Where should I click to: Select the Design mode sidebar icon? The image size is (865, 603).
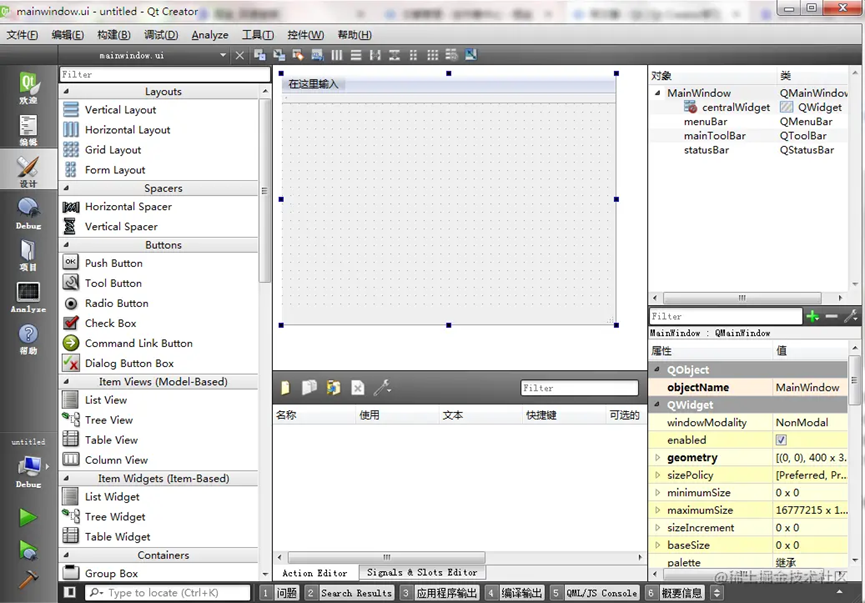click(x=28, y=172)
